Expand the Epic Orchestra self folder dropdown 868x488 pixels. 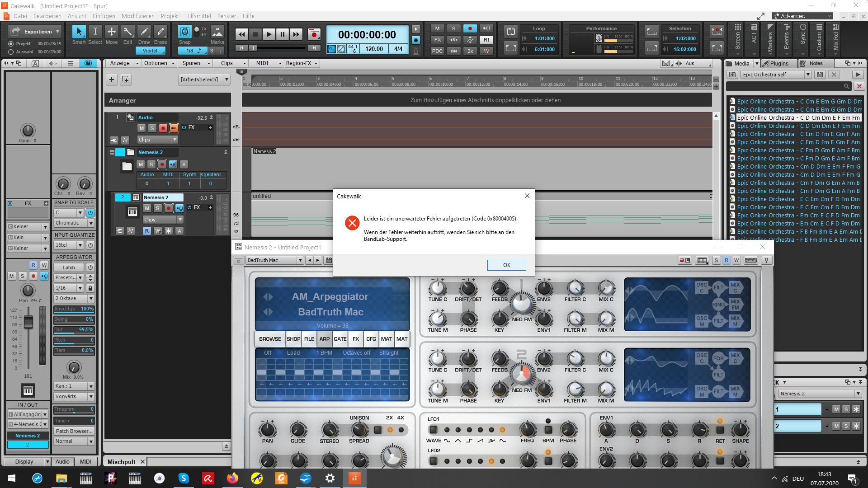(807, 75)
